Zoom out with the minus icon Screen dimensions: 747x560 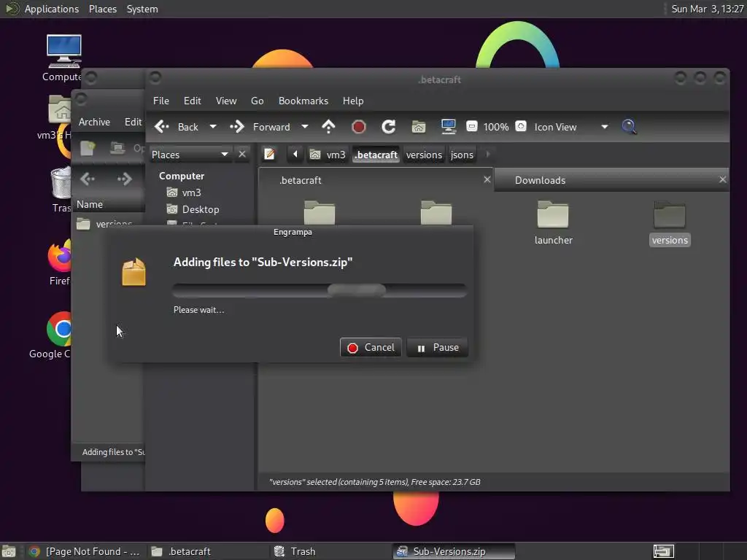[472, 126]
